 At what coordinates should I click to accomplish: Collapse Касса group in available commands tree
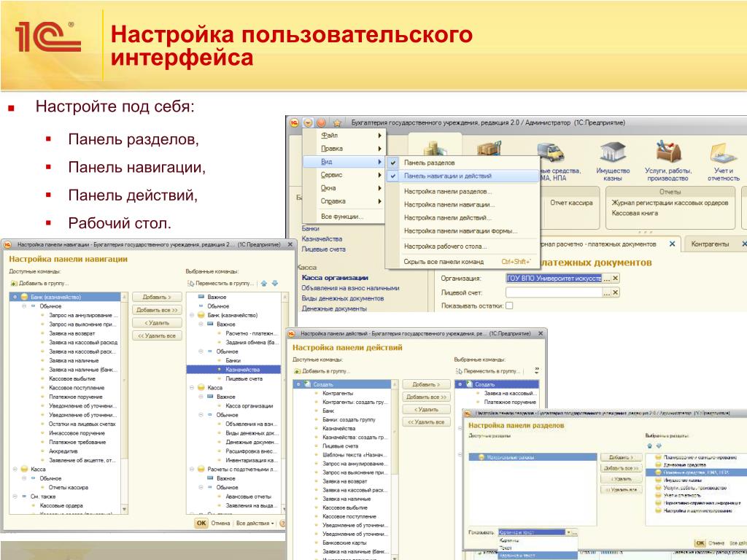(x=15, y=469)
